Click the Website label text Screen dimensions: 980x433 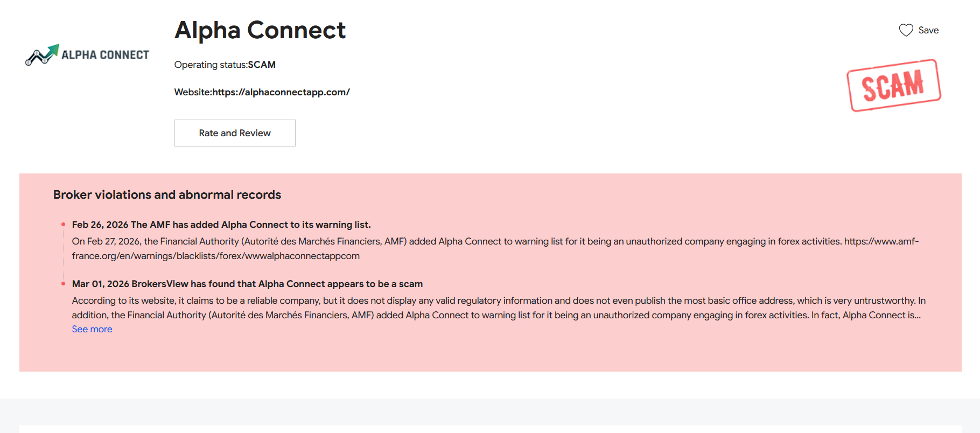(193, 92)
